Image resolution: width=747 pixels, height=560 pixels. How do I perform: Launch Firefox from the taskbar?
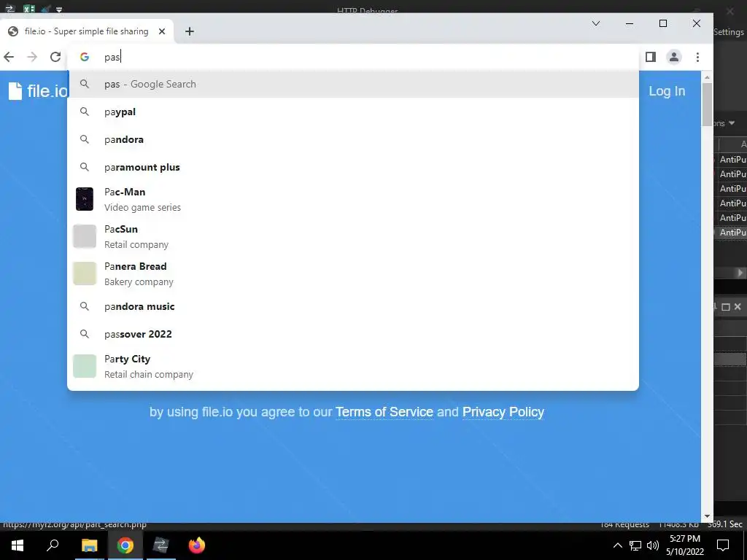tap(196, 545)
